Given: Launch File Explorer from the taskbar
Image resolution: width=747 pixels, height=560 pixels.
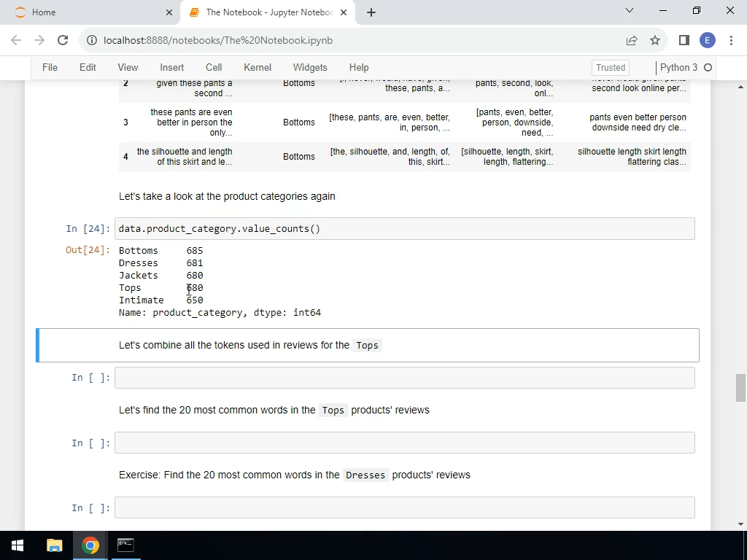Looking at the screenshot, I should click(54, 545).
